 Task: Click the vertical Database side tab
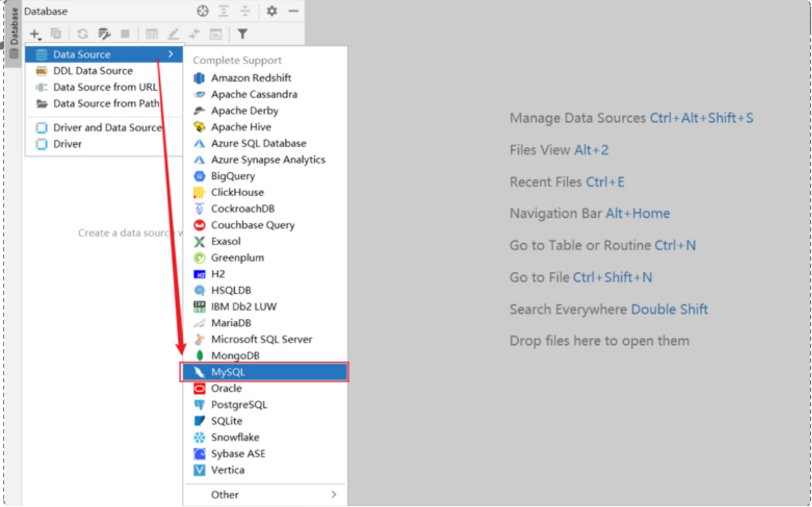[14, 32]
